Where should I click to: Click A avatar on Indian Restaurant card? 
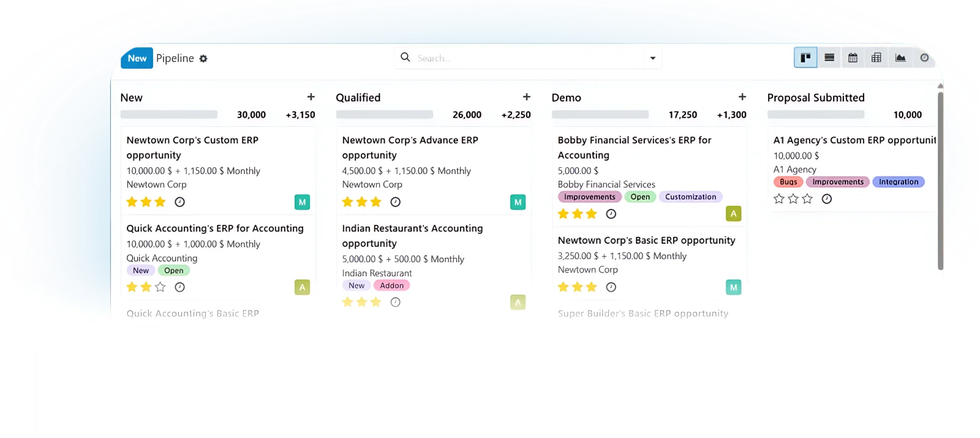(518, 302)
